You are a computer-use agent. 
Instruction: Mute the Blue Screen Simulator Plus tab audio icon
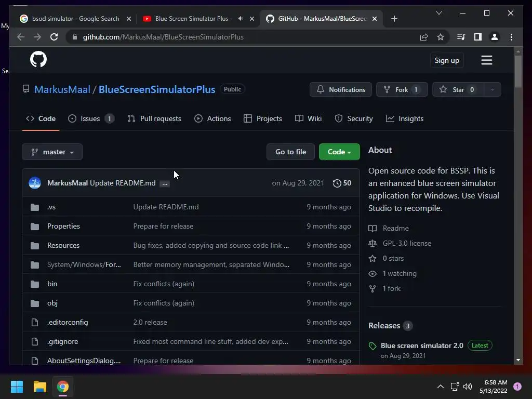click(241, 19)
